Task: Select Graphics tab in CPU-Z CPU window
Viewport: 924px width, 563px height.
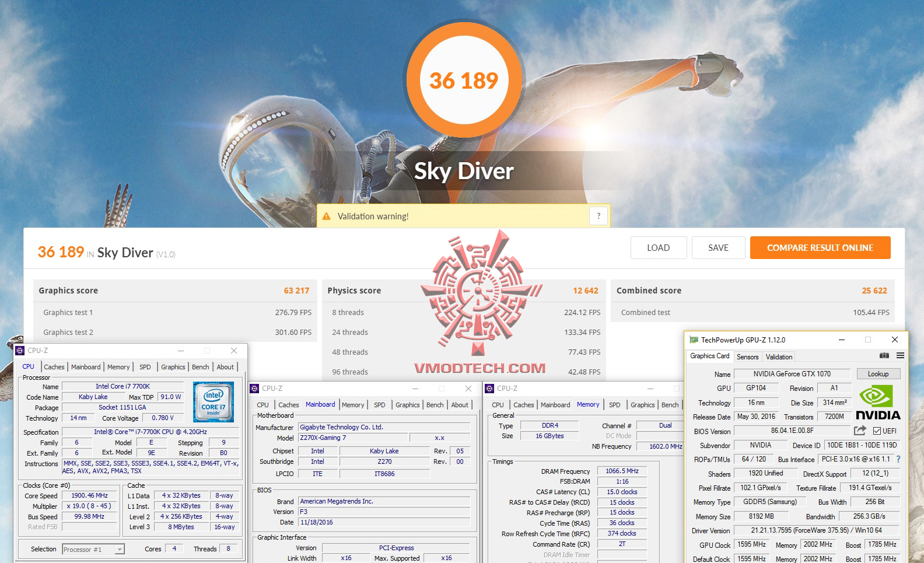Action: (x=173, y=367)
